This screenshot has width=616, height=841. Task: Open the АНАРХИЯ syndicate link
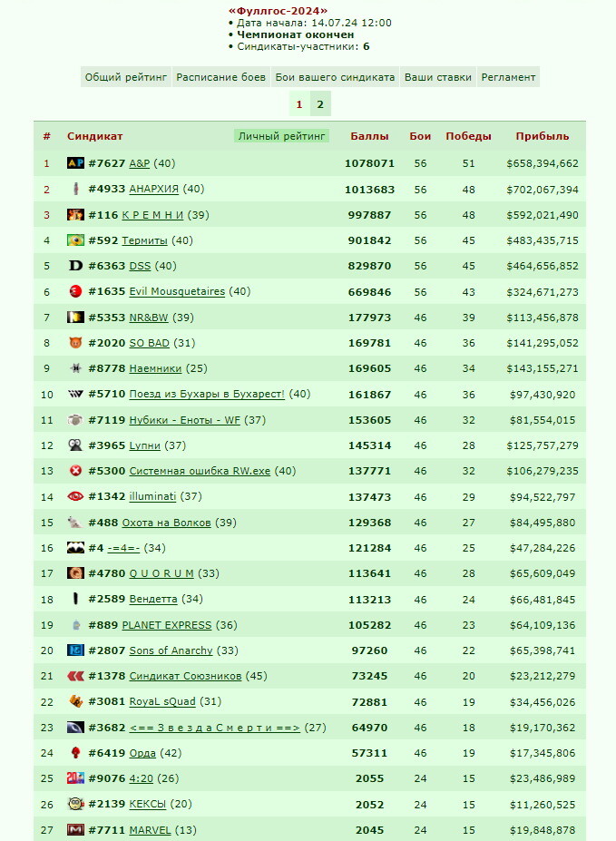coord(154,189)
